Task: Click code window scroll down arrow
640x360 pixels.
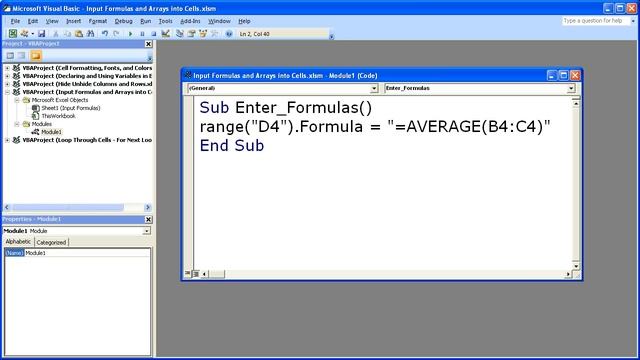Action: point(576,266)
